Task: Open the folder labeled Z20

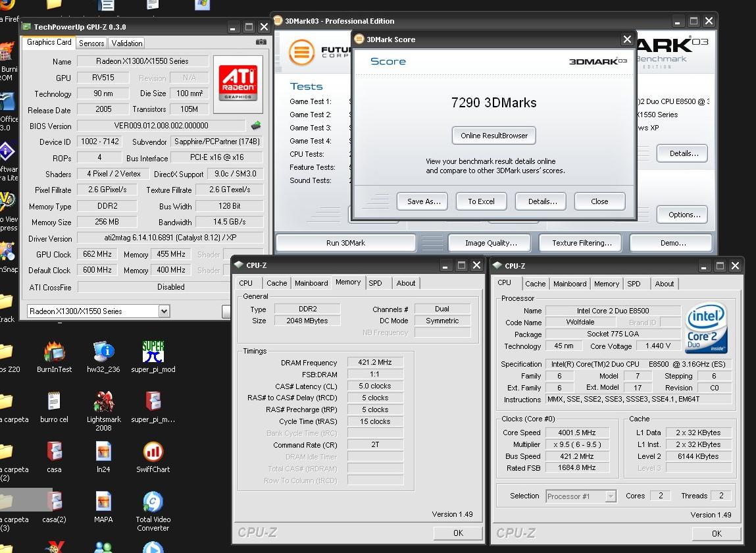Action: [6, 352]
